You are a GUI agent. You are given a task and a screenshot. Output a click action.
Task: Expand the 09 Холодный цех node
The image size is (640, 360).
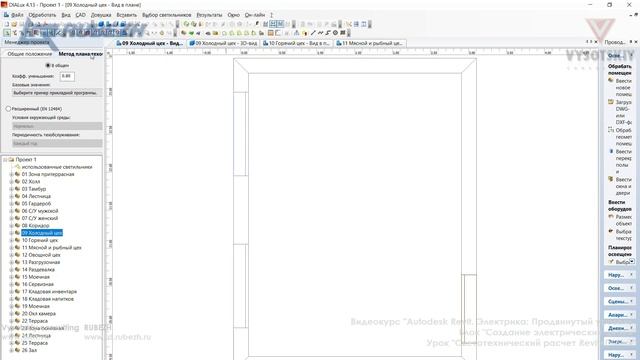11,233
